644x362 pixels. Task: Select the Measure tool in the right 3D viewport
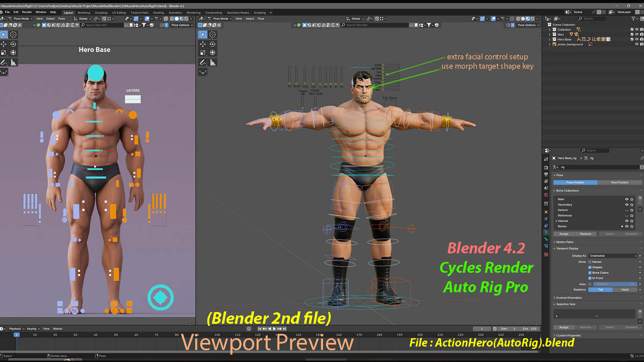pos(213,62)
